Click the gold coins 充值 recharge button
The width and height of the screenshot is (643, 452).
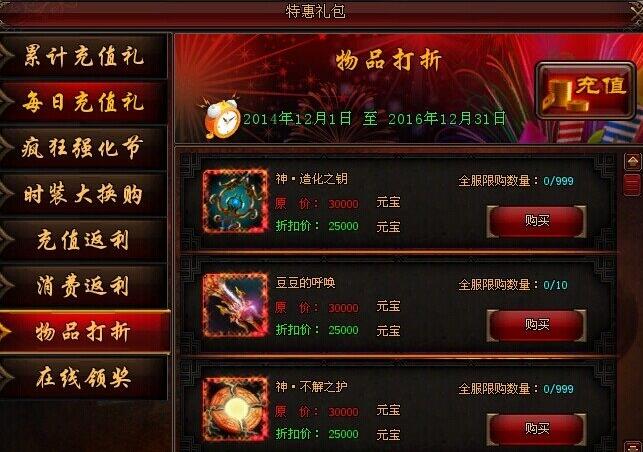pos(585,91)
